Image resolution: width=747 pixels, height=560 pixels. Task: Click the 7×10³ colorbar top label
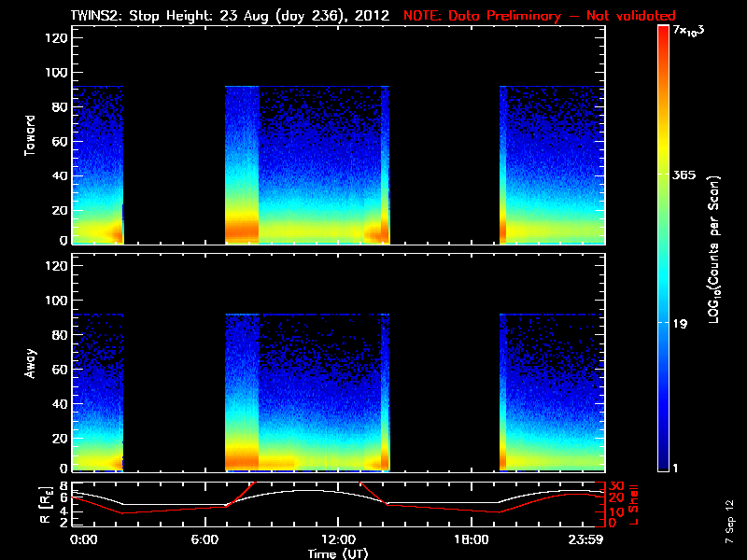(688, 31)
